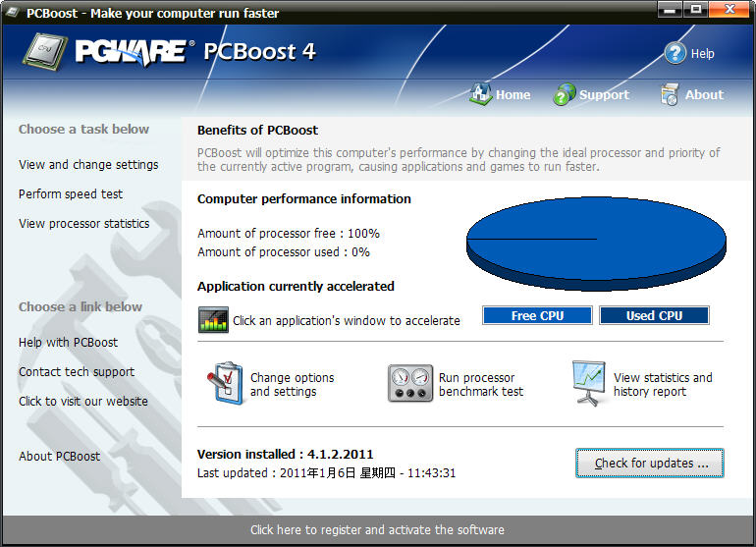Click the gauges benchmark test icon
This screenshot has height=547, width=756.
(x=410, y=383)
